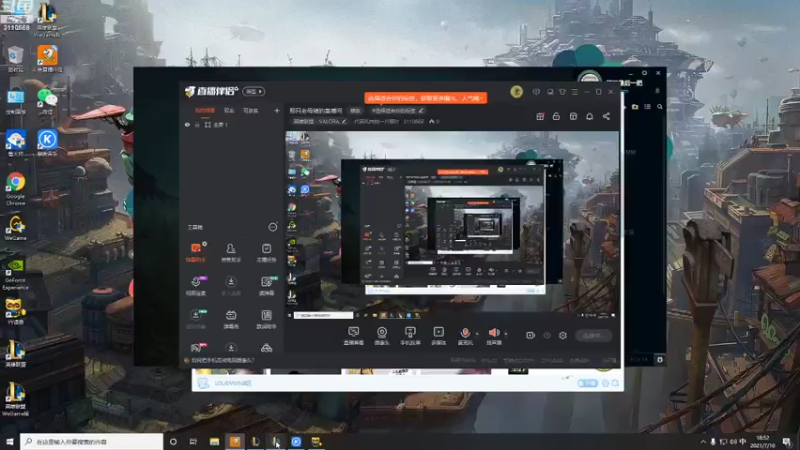Click the shield icon in the title bar
Image resolution: width=800 pixels, height=450 pixels.
536,92
